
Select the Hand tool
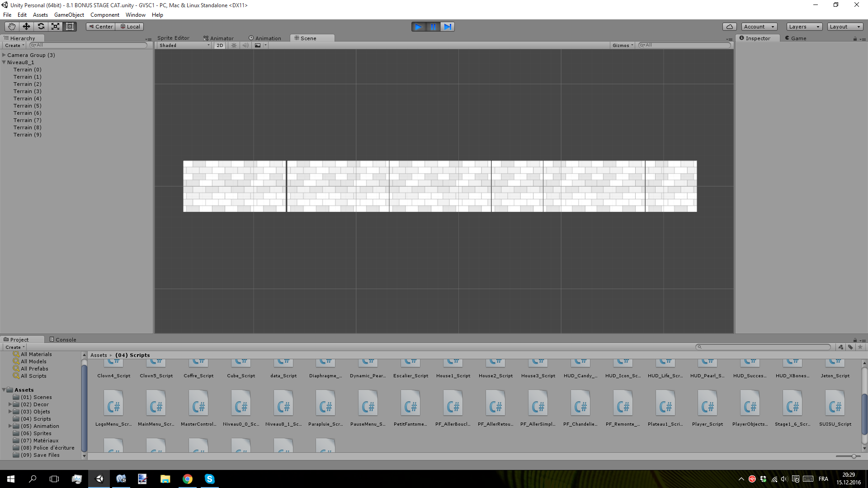[11, 26]
